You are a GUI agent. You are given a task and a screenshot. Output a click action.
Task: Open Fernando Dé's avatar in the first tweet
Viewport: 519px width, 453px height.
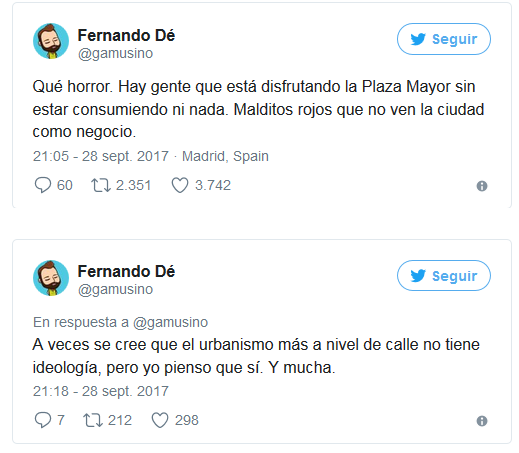pyautogui.click(x=51, y=41)
